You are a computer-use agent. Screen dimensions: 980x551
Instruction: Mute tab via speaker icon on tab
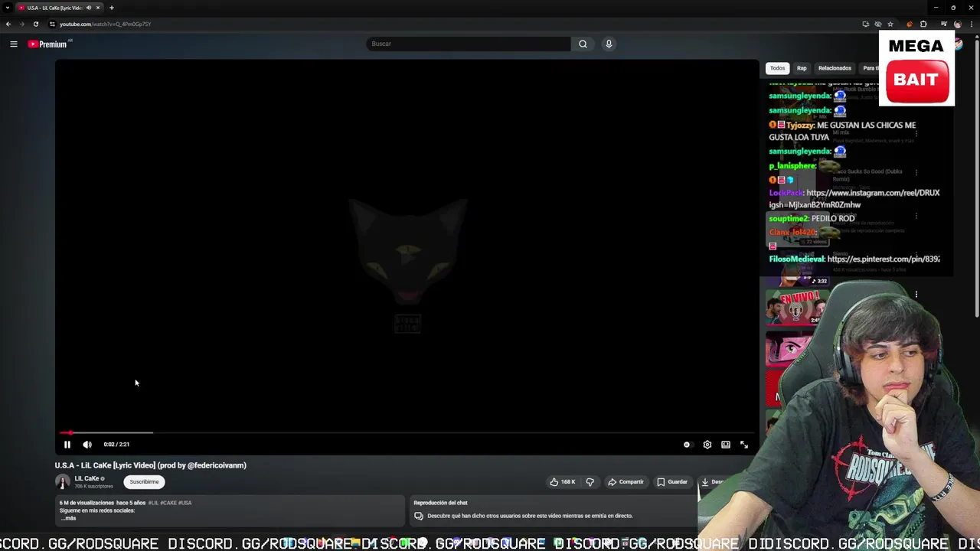pos(89,8)
